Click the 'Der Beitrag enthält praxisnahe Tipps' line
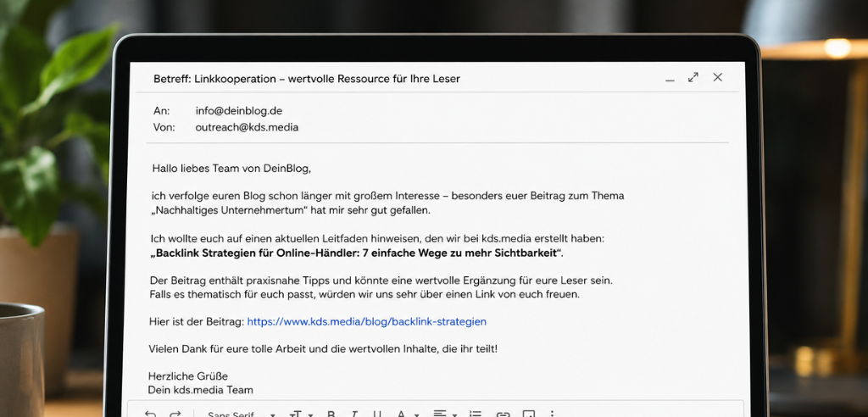The image size is (868, 417). click(x=381, y=281)
